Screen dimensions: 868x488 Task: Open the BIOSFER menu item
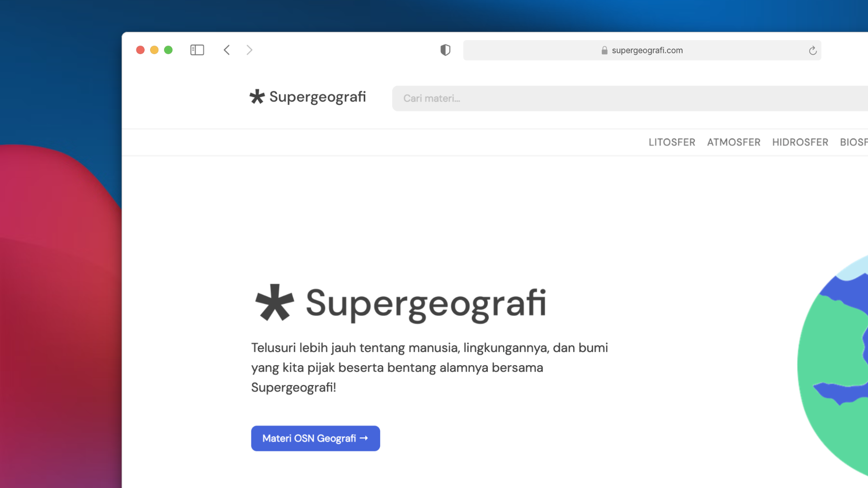(x=854, y=142)
